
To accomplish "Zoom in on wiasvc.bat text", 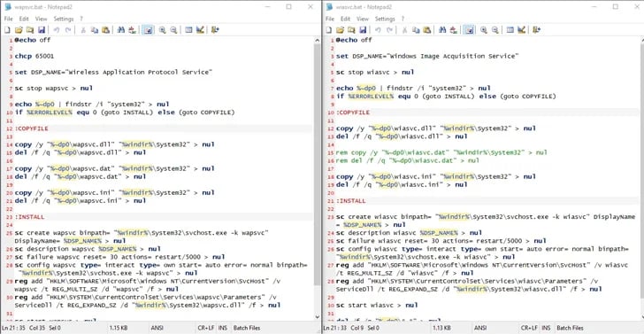I will pos(484,29).
